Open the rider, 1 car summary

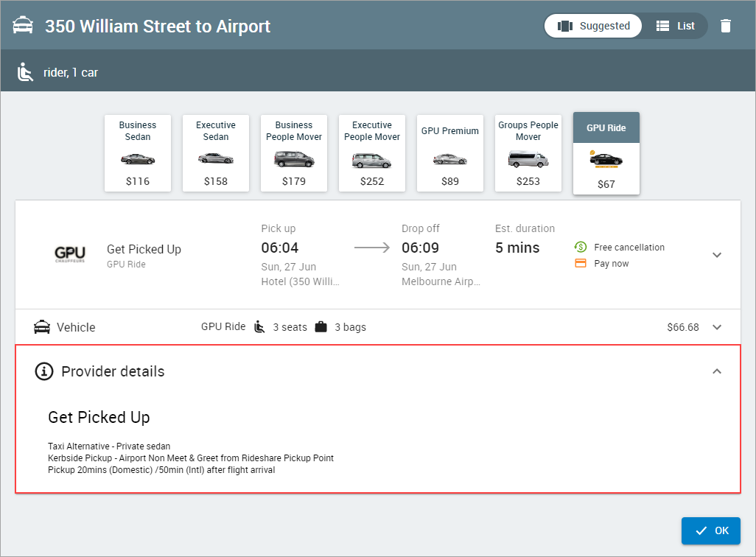click(x=71, y=72)
